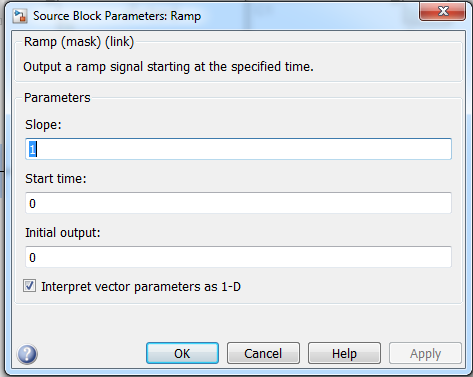
Task: Open help via blue question mark icon
Action: click(27, 354)
